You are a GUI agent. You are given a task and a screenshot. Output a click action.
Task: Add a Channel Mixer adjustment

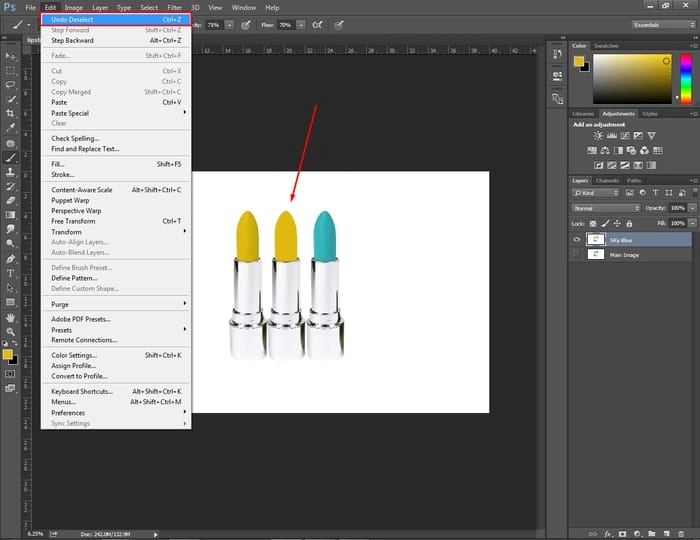click(x=644, y=150)
